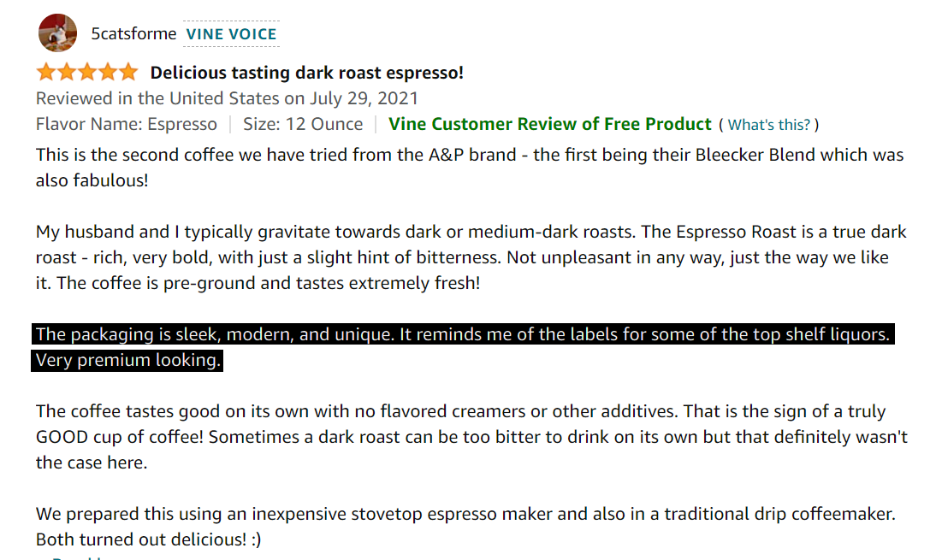Click the 5catsforme profile avatar
The image size is (936, 560).
57,33
